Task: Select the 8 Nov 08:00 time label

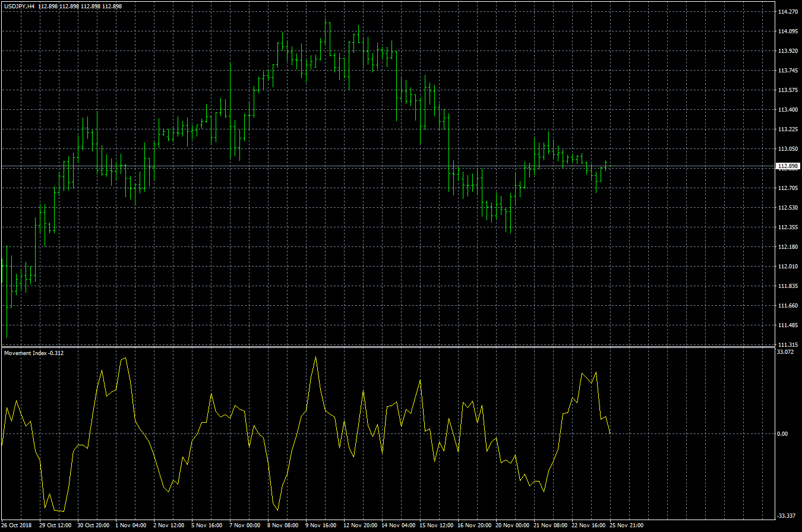Action: click(x=283, y=525)
